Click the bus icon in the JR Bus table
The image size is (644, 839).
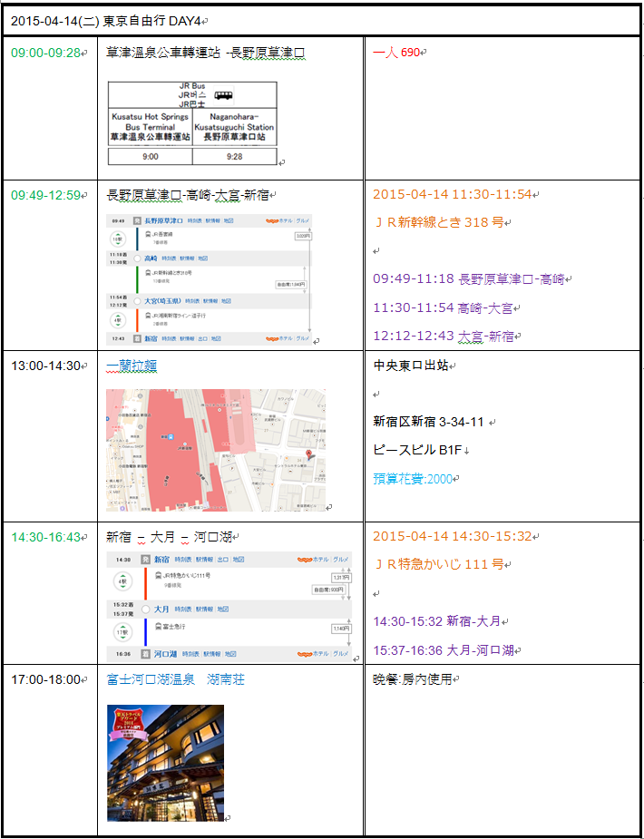(x=223, y=95)
